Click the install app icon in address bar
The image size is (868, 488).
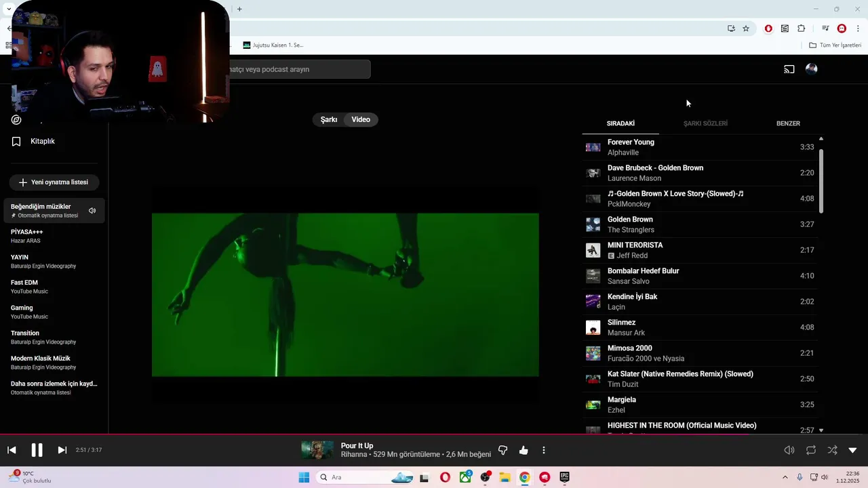click(x=731, y=28)
